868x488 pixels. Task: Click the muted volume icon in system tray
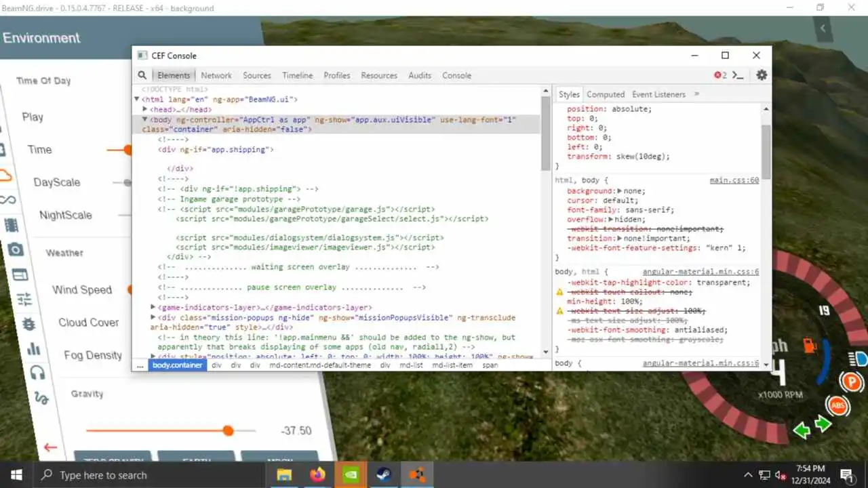coord(781,475)
